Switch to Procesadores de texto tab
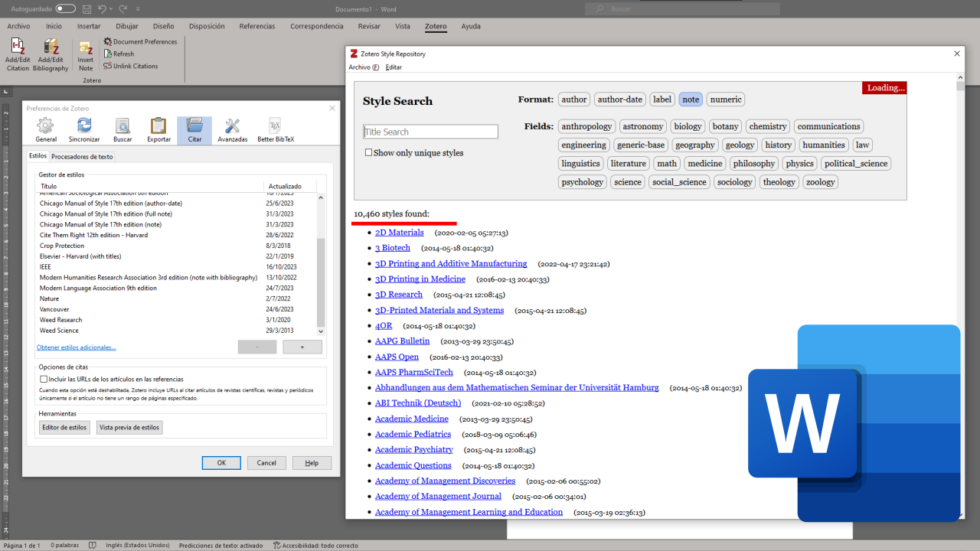Image resolution: width=980 pixels, height=551 pixels. click(82, 157)
